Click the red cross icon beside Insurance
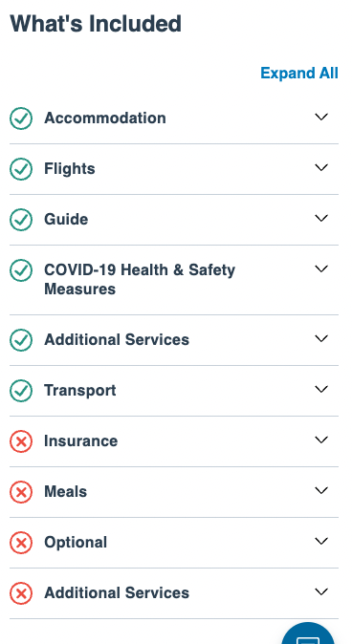This screenshot has width=352, height=644. tap(21, 441)
